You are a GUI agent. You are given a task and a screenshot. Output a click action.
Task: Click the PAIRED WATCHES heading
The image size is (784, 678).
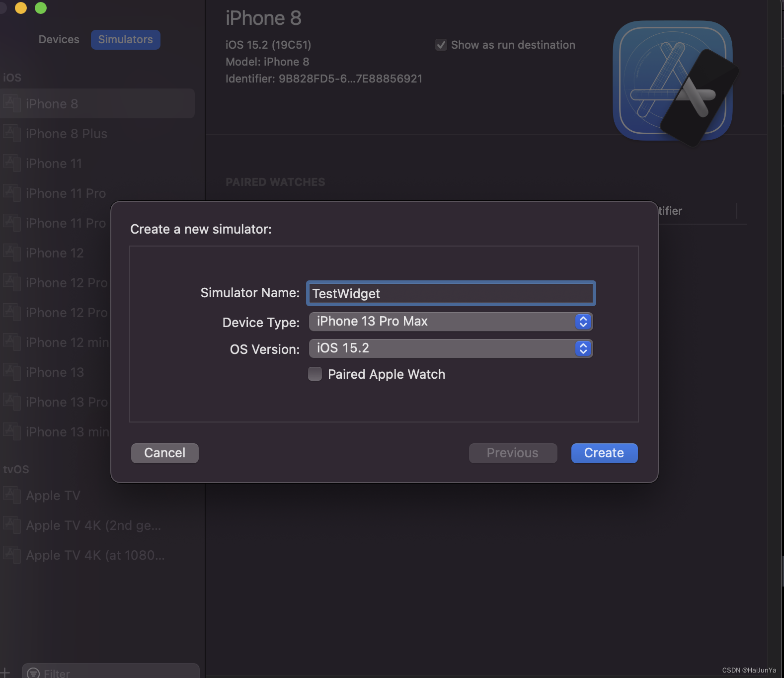[275, 182]
